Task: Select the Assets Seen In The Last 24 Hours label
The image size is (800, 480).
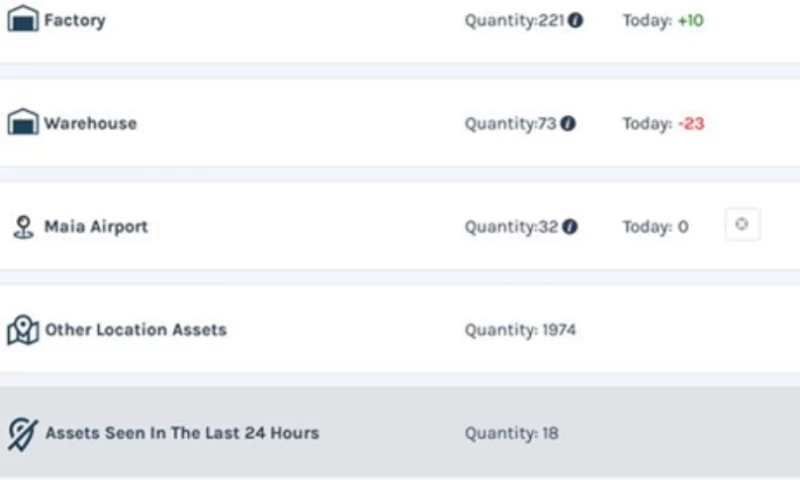Action: tap(182, 433)
